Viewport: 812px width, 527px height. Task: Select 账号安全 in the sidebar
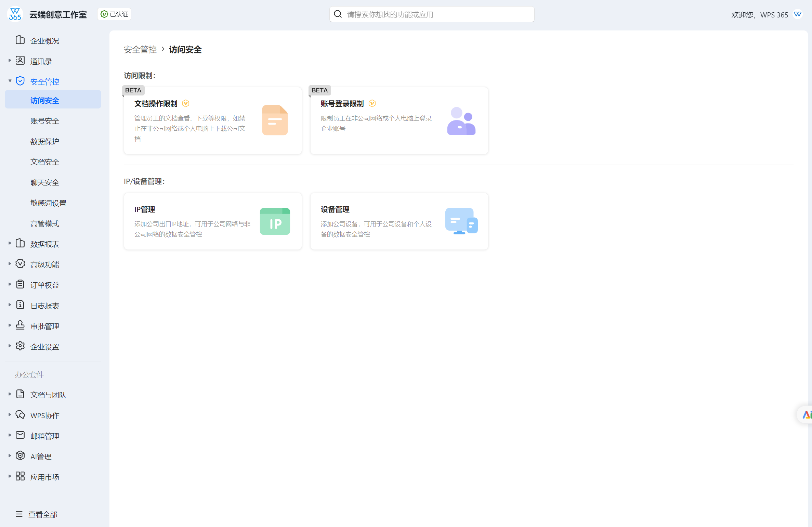45,121
